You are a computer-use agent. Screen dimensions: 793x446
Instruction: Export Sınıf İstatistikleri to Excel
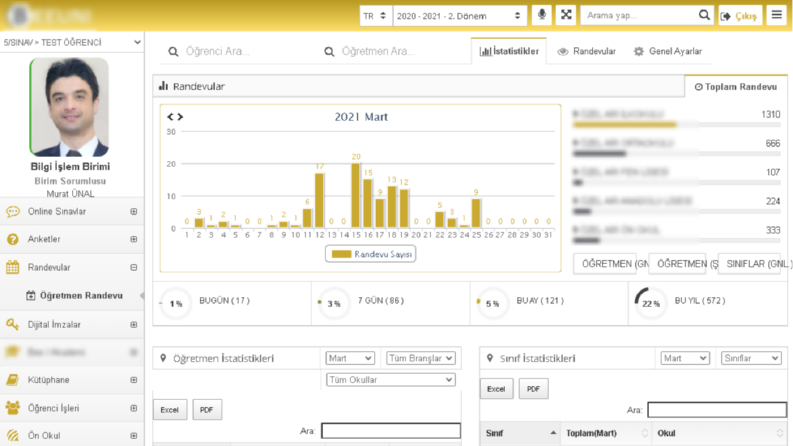point(496,389)
